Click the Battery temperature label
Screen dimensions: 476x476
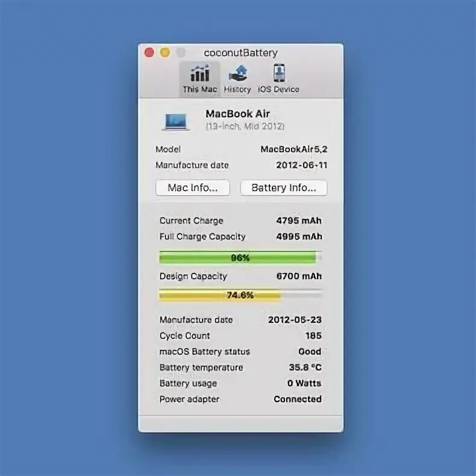tap(201, 368)
